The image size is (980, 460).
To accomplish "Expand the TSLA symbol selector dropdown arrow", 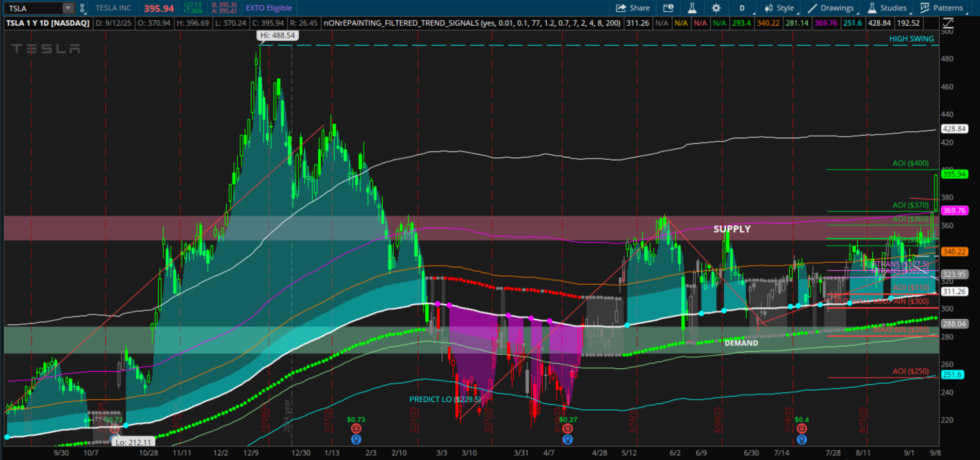I will pos(68,8).
